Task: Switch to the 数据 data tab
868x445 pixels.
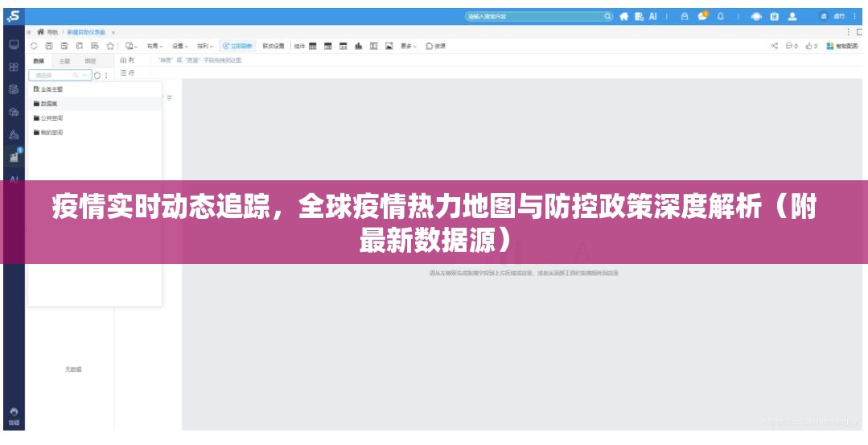Action: tap(39, 60)
